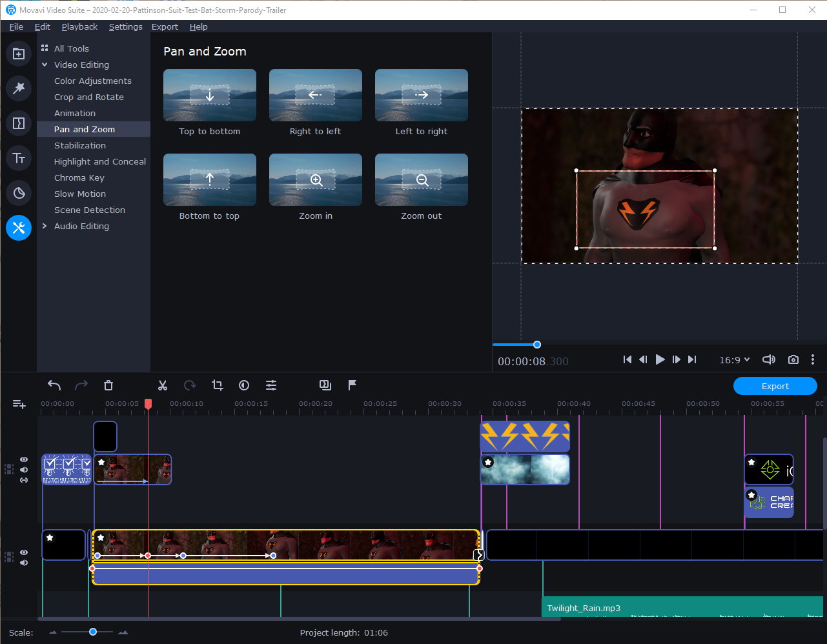Click the delete (trash) icon above the timeline

pyautogui.click(x=108, y=385)
